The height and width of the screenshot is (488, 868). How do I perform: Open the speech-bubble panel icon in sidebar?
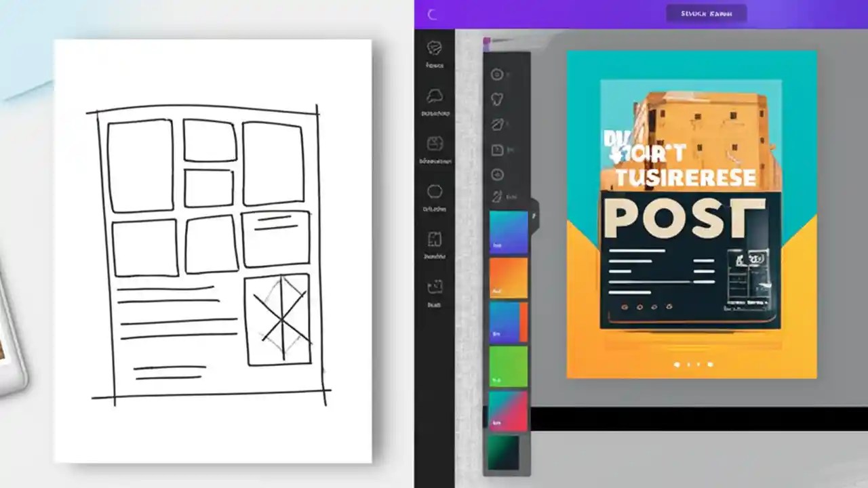tap(435, 96)
